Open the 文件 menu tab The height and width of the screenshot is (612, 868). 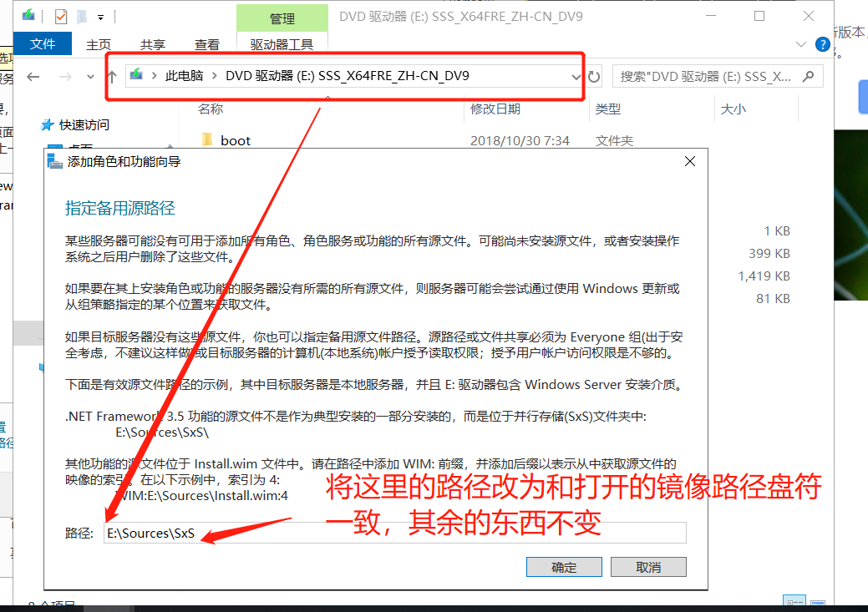tap(42, 44)
